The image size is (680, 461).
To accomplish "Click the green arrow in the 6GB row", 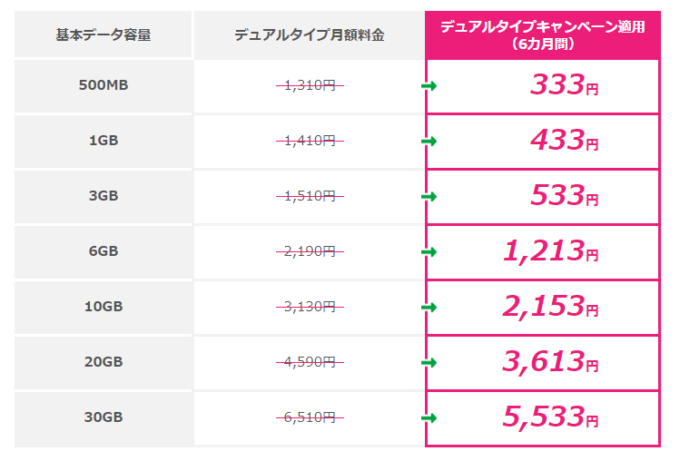I will tap(429, 252).
